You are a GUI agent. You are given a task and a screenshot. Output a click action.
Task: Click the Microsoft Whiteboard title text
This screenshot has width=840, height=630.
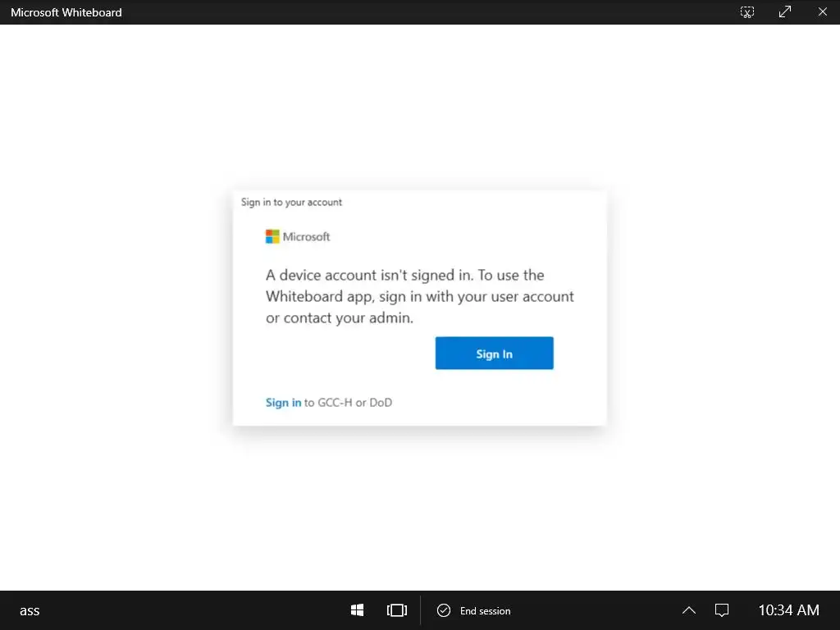(x=66, y=12)
